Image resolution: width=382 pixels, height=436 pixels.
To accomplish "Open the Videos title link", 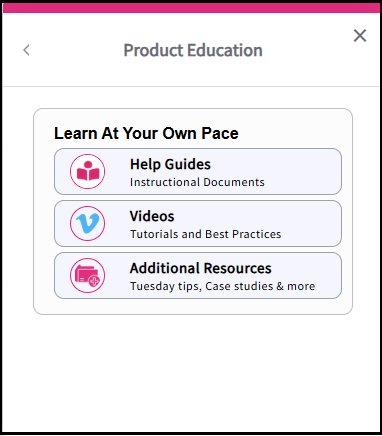I will [x=152, y=216].
